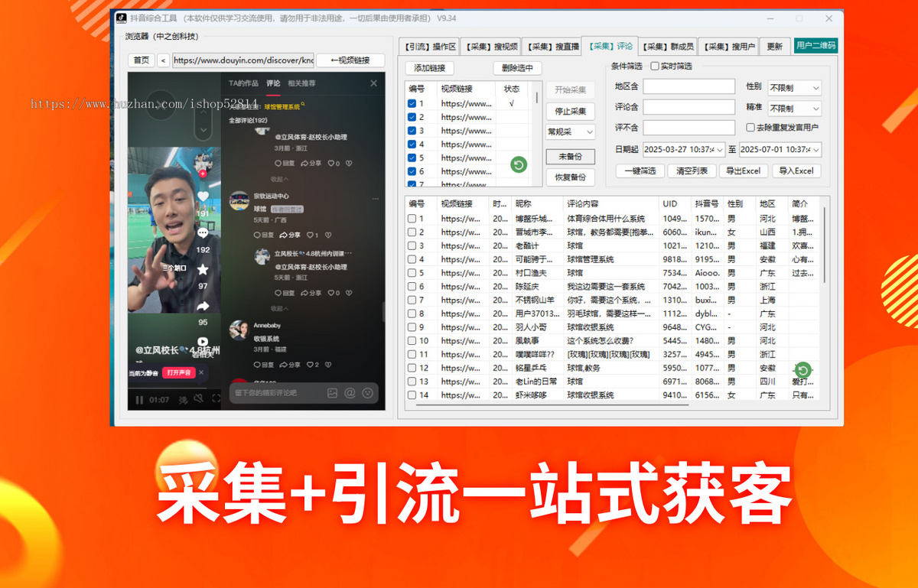Click the fullscreen icon in video player
This screenshot has height=588, width=918.
216,399
